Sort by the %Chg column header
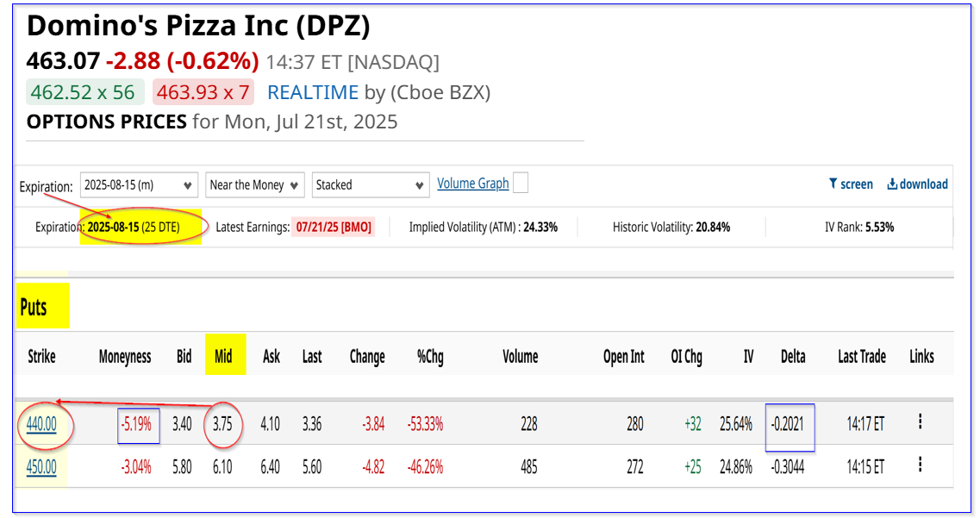This screenshot has height=518, width=980. click(430, 357)
